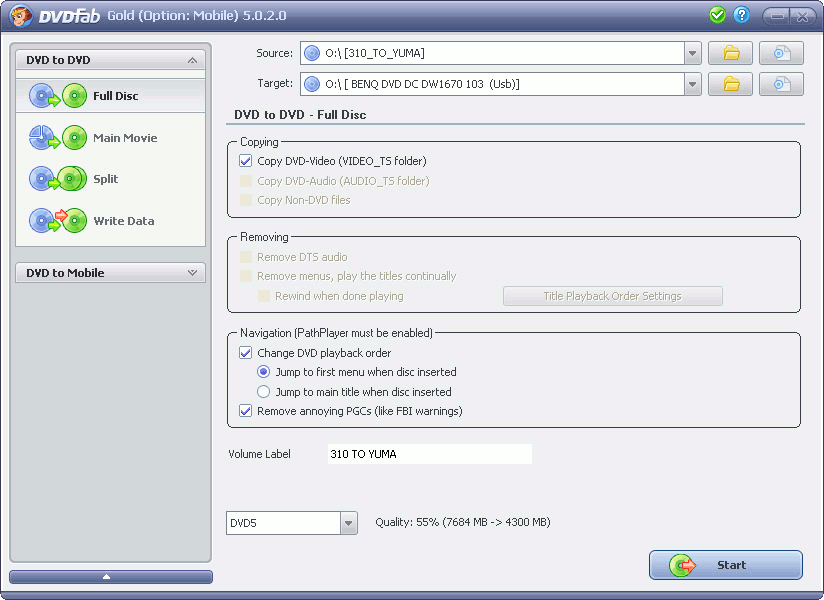824x600 pixels.
Task: Click the Target disc image icon button
Action: [781, 84]
